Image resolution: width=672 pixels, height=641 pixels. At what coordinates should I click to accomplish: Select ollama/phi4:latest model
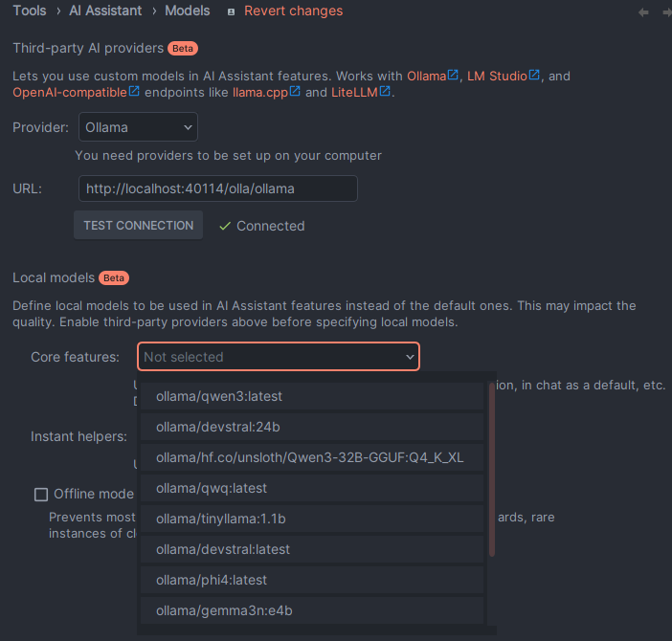tap(312, 580)
